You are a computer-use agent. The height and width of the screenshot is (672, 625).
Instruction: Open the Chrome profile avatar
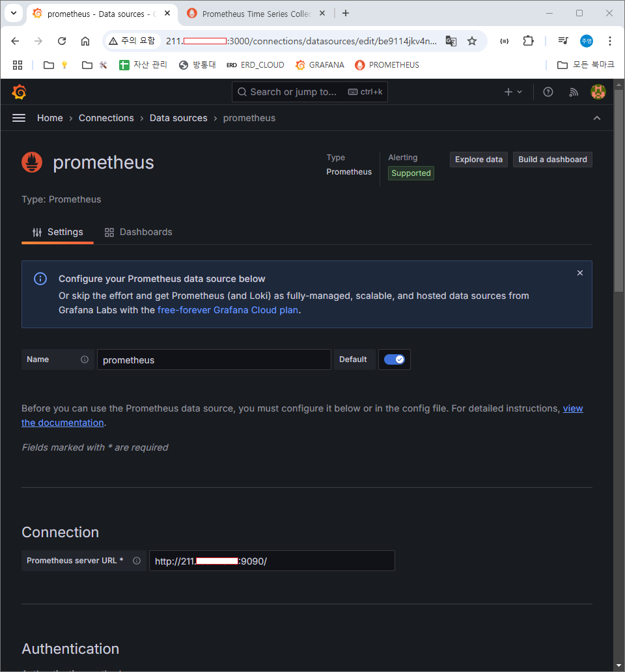tap(587, 41)
